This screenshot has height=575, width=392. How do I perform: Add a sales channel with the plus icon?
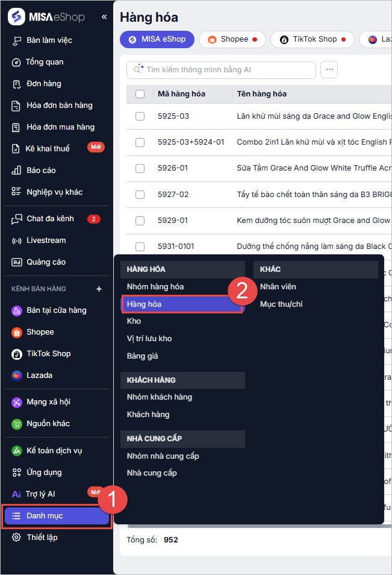coord(99,289)
